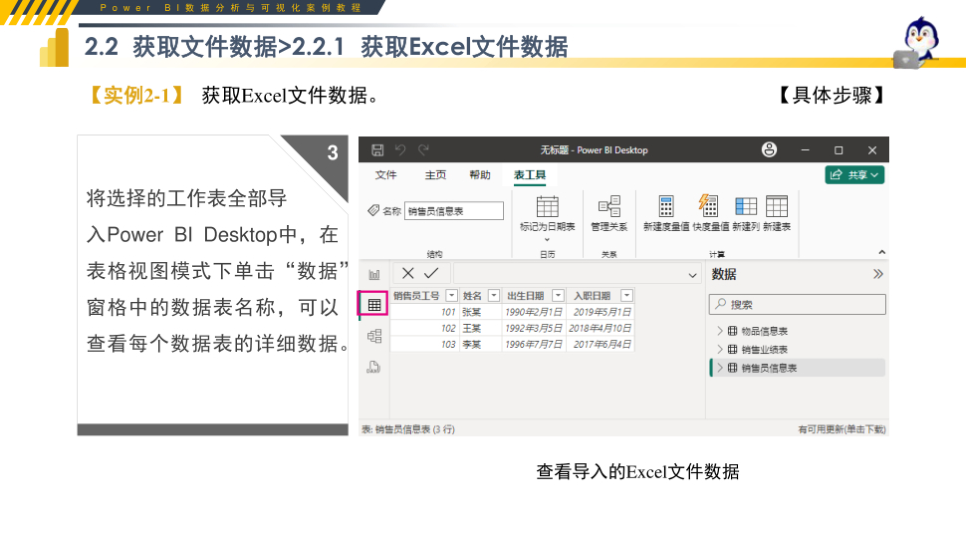Viewport: 966px width, 544px height.
Task: Click search magnifier icon in 数据 pane
Action: (721, 304)
